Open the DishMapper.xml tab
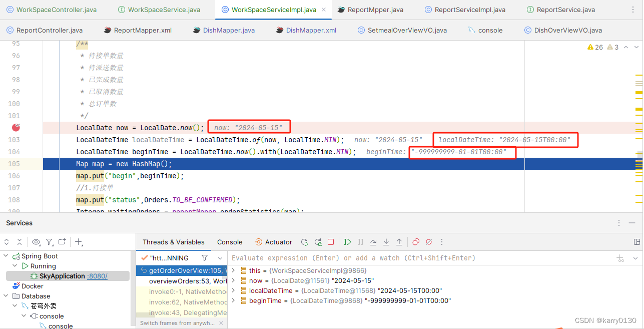Viewport: 644px width, 329px height. (x=306, y=30)
